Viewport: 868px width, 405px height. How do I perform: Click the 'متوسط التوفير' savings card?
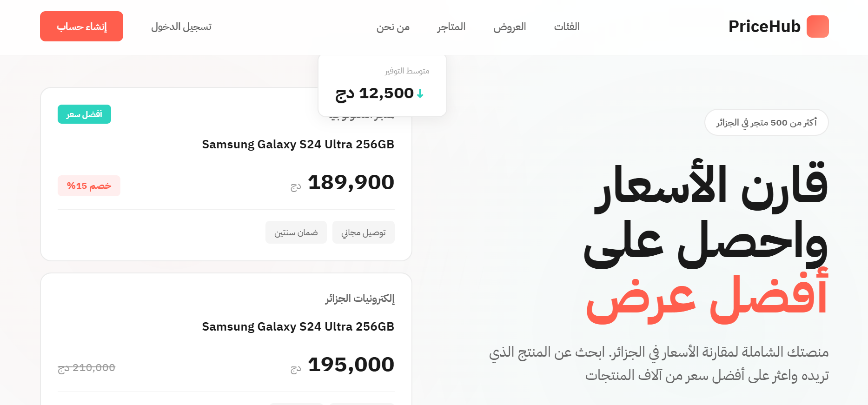point(382,85)
